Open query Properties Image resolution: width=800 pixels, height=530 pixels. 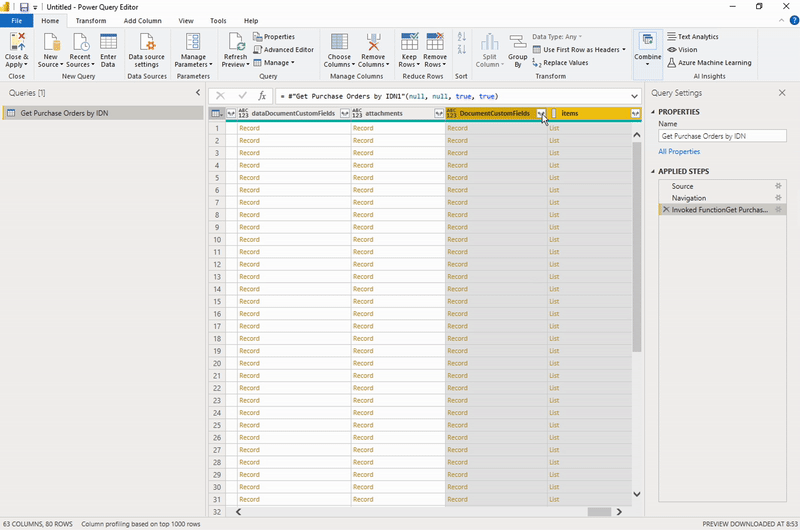tap(274, 37)
